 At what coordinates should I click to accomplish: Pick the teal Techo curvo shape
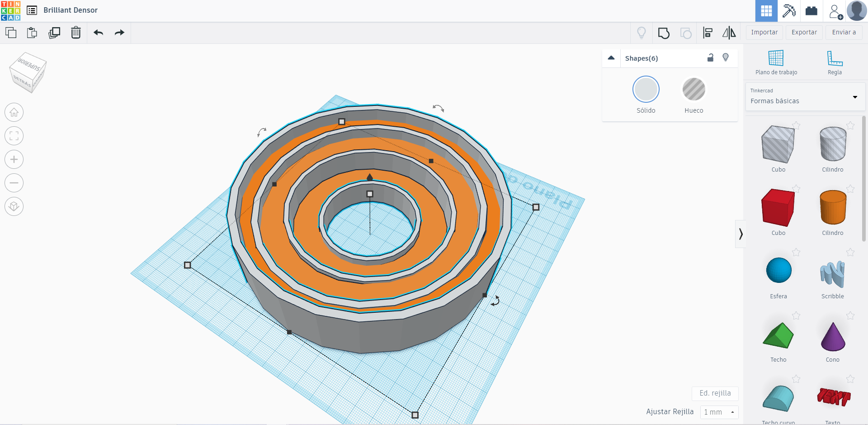(778, 398)
